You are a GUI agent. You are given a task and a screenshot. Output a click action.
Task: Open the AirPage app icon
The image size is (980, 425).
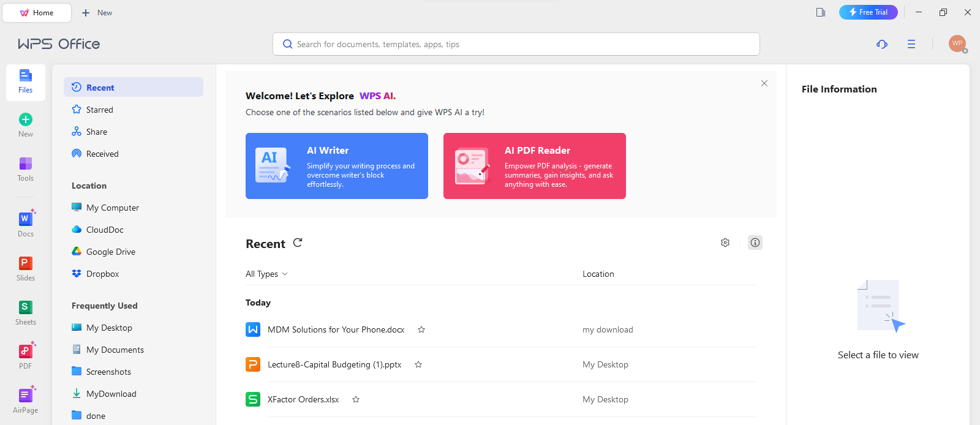[x=26, y=395]
